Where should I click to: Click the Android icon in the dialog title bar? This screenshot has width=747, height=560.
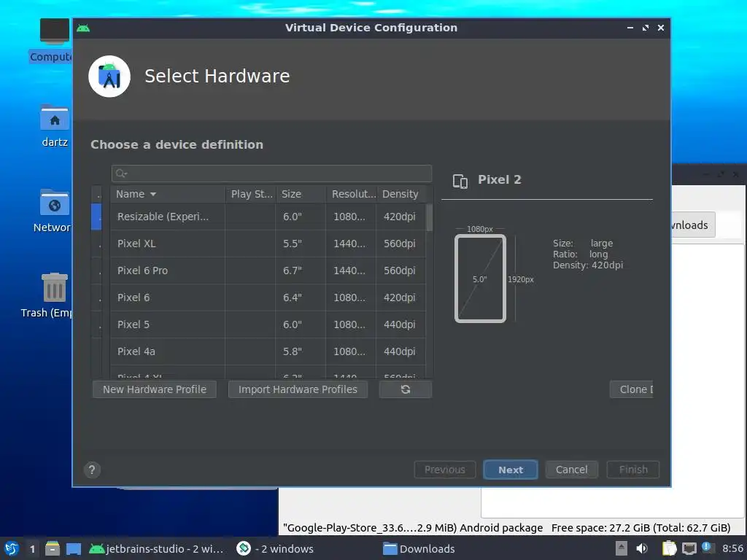83,28
